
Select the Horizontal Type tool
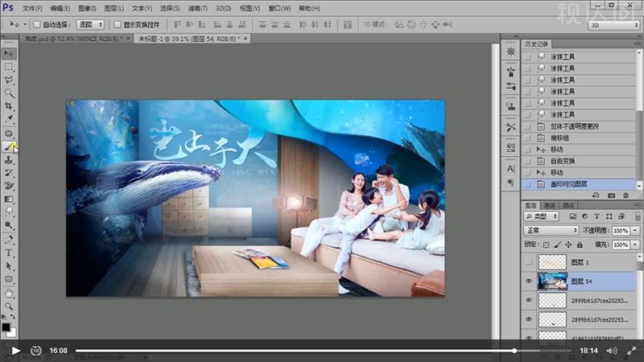8,253
